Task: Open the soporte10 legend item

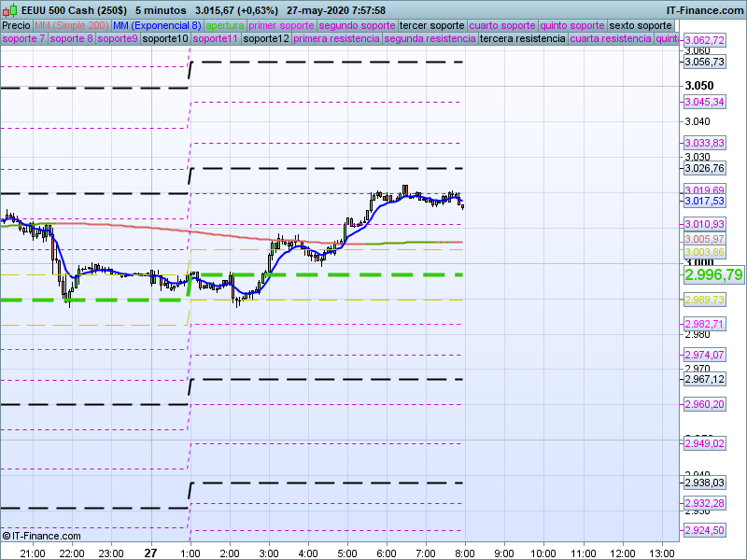Action: (x=165, y=39)
